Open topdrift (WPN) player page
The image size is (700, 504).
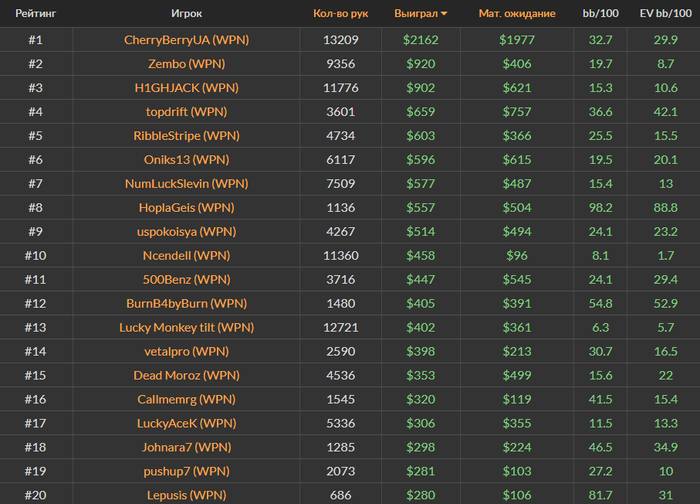(x=185, y=112)
